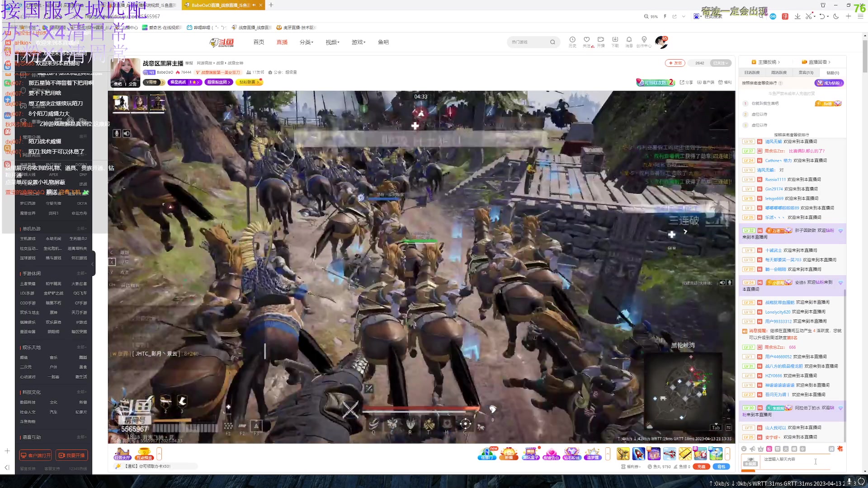Screen dimensions: 868x488
Task: Open the browser downloads arrow icon top right
Action: 797,16
